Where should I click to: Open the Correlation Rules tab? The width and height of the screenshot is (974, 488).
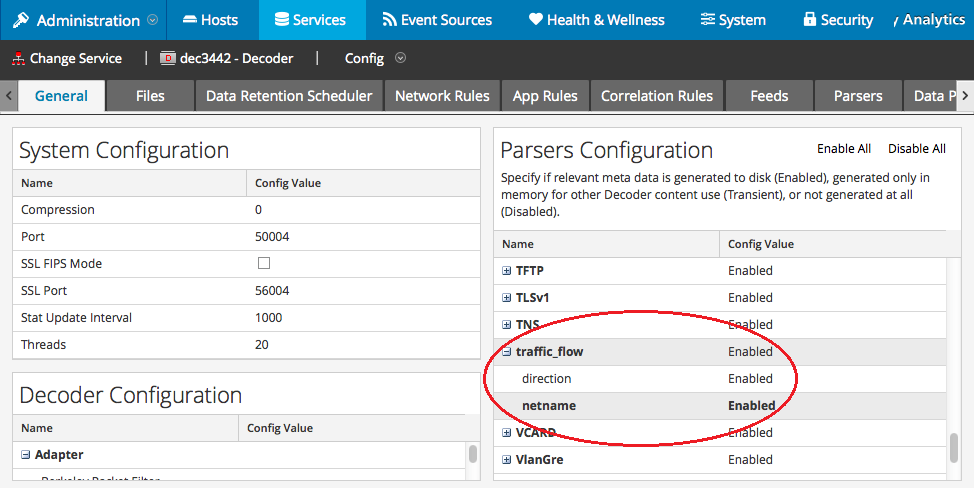click(x=656, y=96)
